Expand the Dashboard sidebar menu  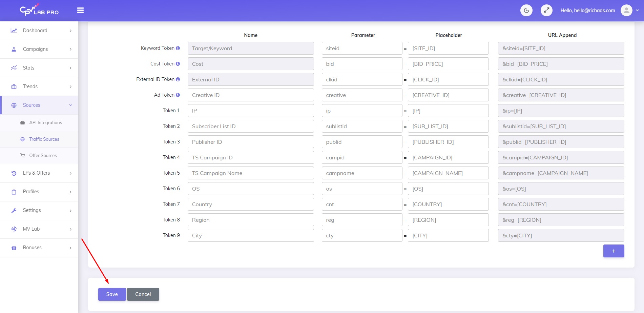(x=39, y=31)
